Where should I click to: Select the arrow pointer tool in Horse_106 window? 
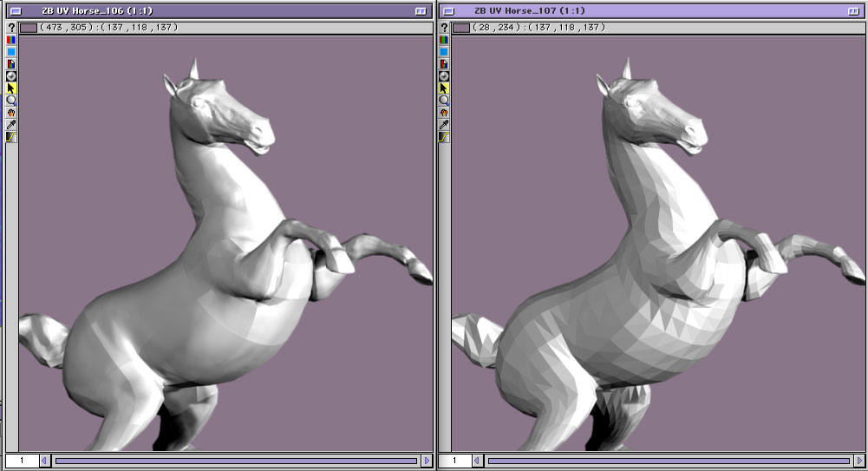pyautogui.click(x=11, y=88)
